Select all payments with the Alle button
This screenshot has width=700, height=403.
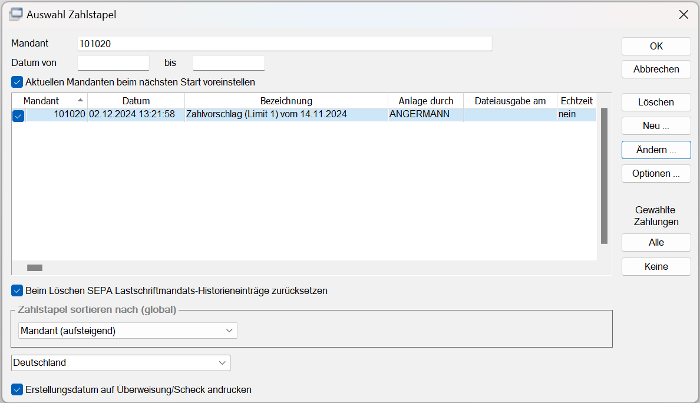[x=656, y=243]
